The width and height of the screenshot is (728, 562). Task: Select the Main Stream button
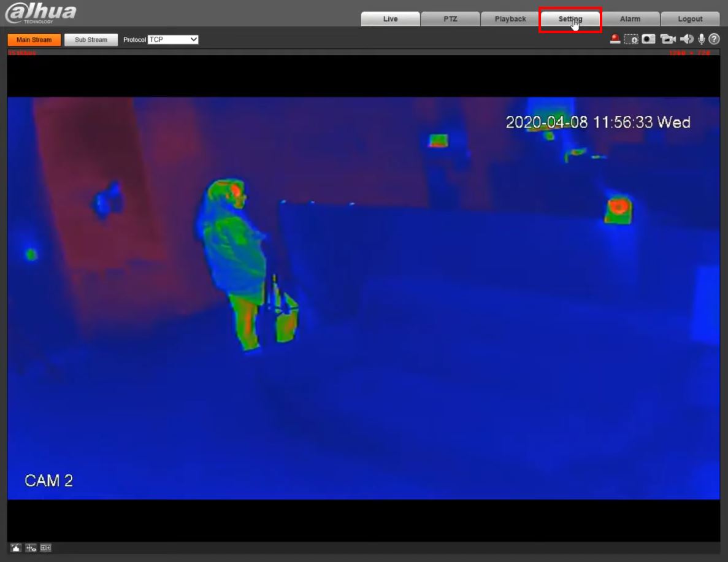pos(34,40)
